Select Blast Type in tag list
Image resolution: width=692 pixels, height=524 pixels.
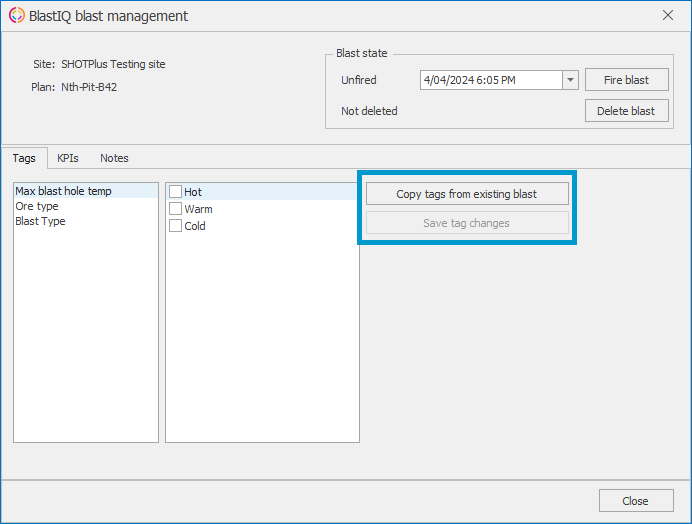86,221
